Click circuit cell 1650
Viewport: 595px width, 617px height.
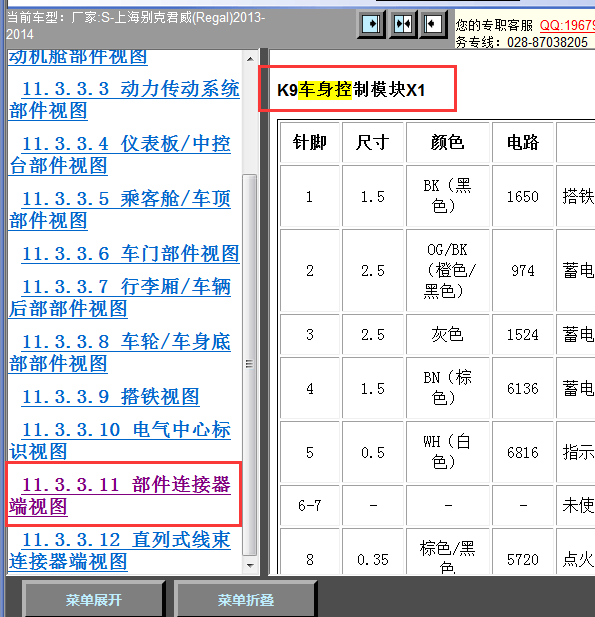click(x=523, y=196)
